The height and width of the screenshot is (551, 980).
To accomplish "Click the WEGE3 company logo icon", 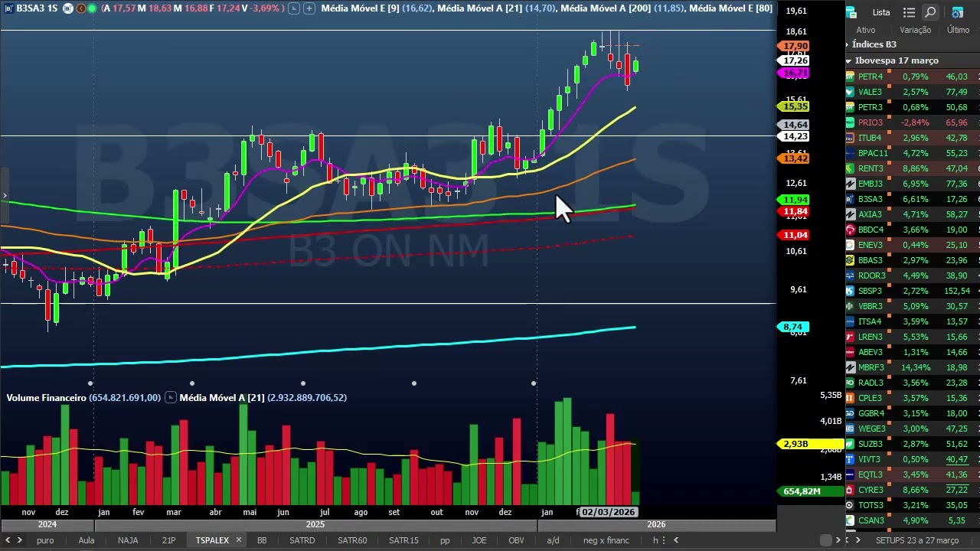I will pos(850,429).
